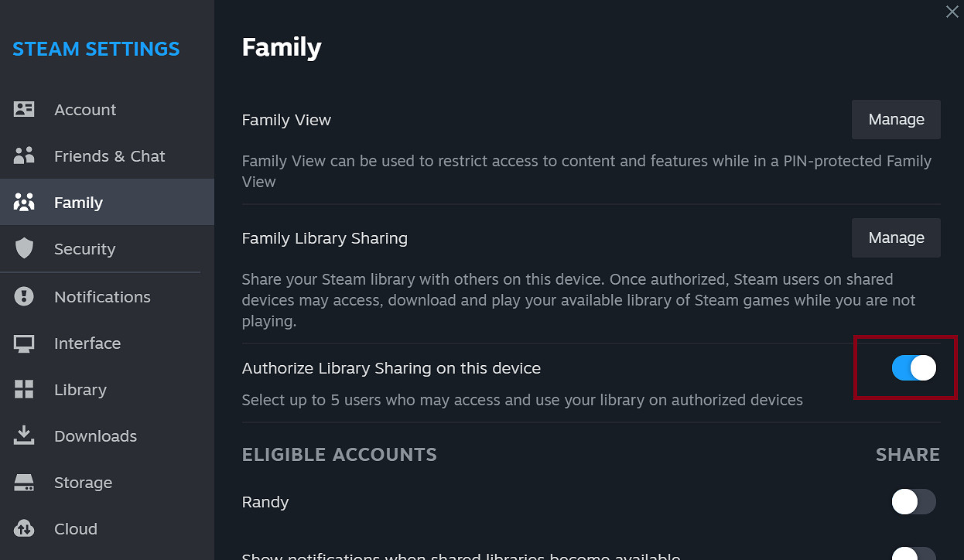Go to the Notifications settings tab
The height and width of the screenshot is (560, 964).
(102, 297)
